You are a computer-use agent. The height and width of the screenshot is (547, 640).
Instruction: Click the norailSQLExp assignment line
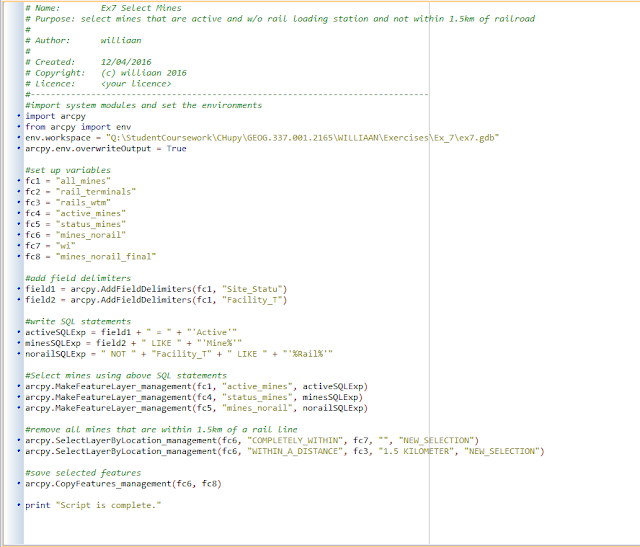click(x=179, y=354)
